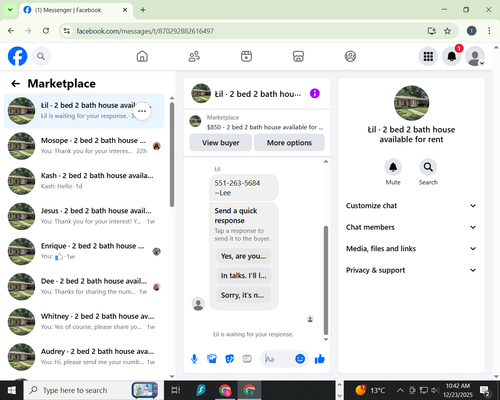Image resolution: width=500 pixels, height=400 pixels.
Task: Attach a photo file icon
Action: pyautogui.click(x=212, y=359)
